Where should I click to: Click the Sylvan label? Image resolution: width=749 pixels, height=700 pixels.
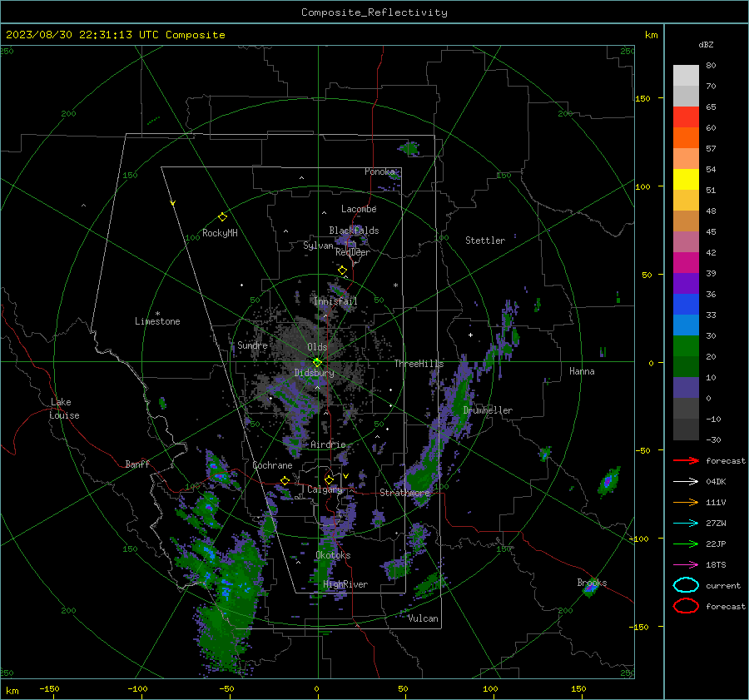318,246
